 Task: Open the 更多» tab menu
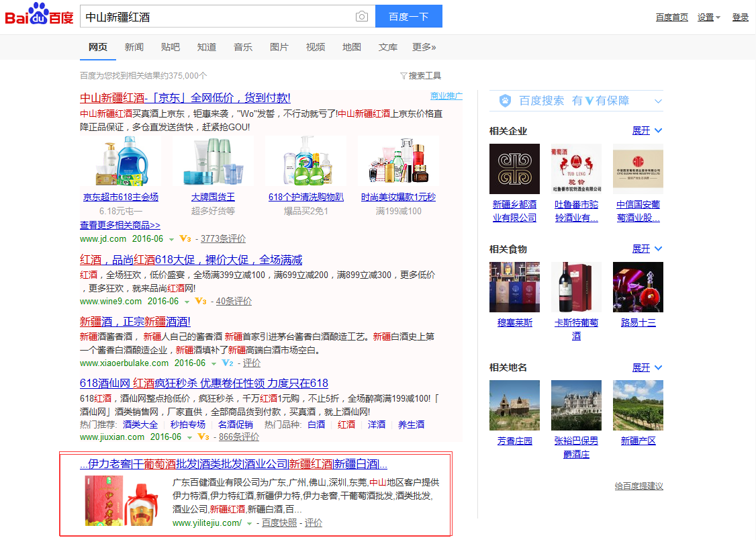coord(424,47)
